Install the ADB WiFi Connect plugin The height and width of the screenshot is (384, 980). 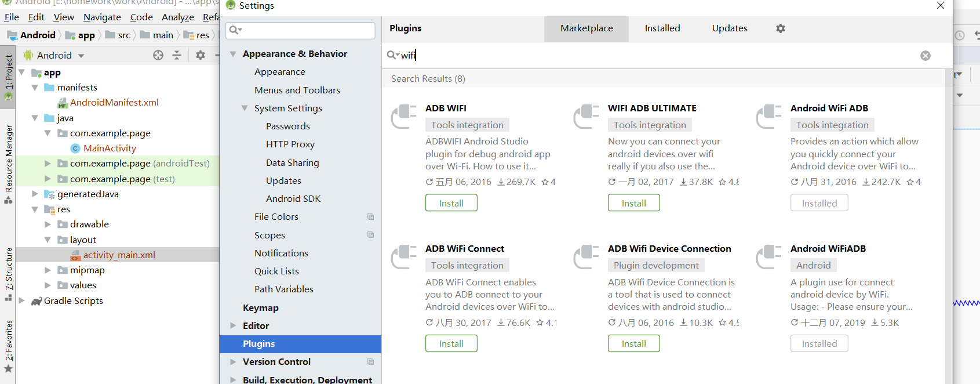point(451,343)
